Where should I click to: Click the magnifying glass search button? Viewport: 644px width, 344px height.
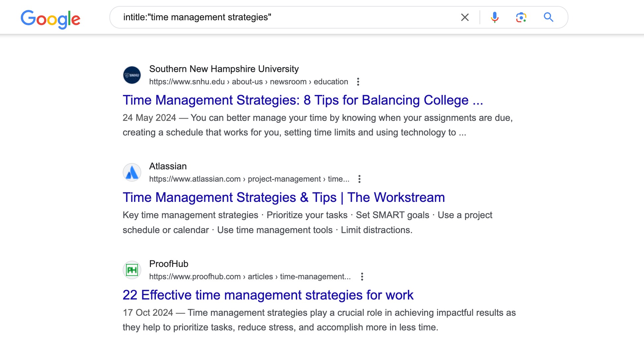tap(548, 17)
